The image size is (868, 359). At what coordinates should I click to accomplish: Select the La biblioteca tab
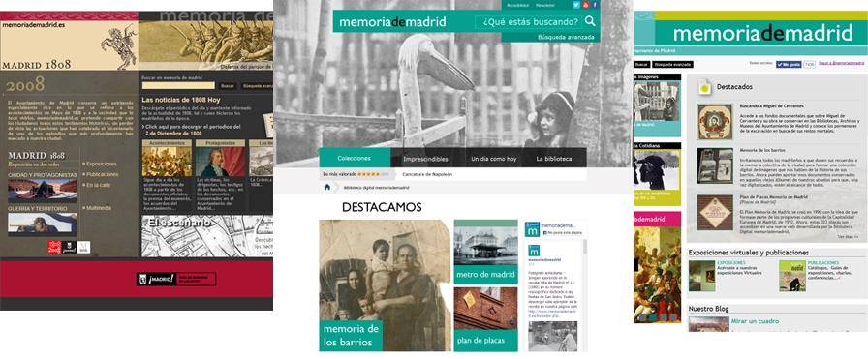pos(553,159)
